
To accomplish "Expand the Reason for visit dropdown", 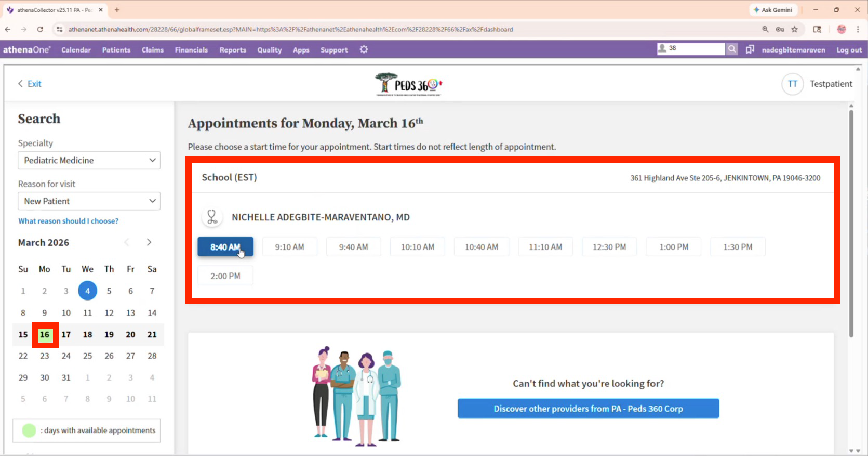I will pos(89,201).
